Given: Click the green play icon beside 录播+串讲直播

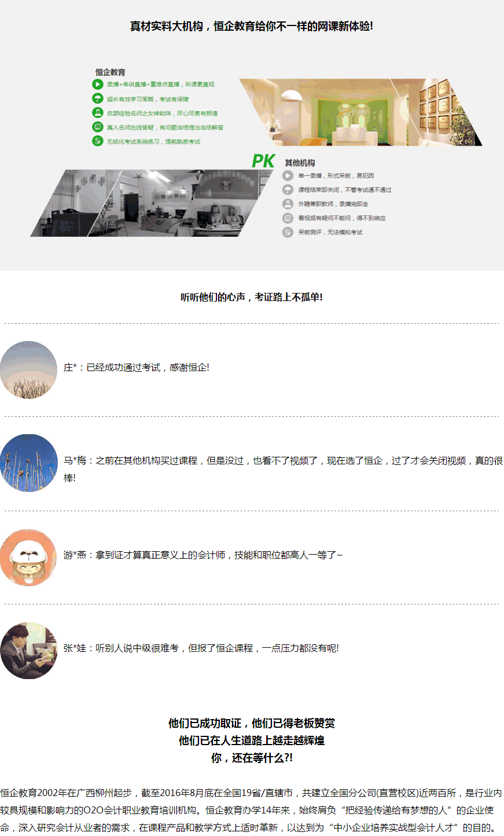Looking at the screenshot, I should pos(98,84).
